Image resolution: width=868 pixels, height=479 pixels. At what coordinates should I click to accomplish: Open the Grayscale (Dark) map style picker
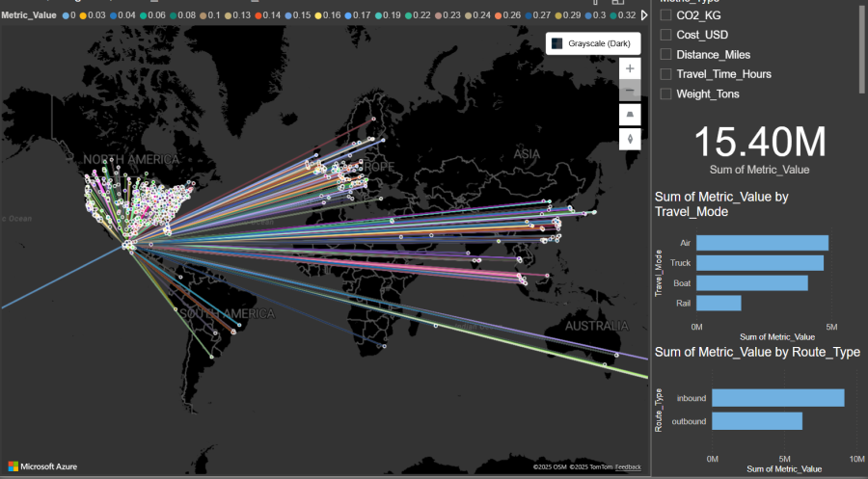(x=593, y=43)
